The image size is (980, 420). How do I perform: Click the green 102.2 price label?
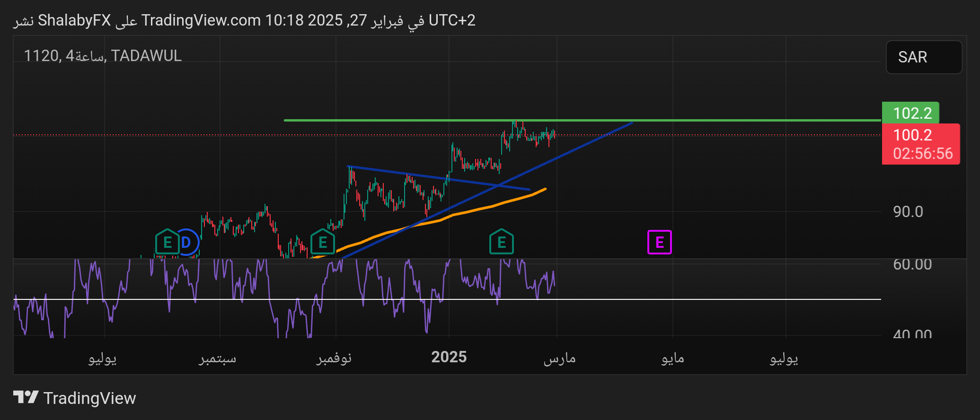911,113
